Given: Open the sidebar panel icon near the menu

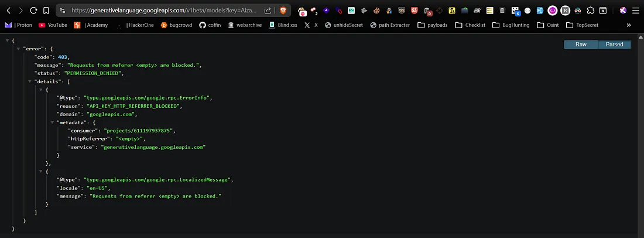Looking at the screenshot, I should point(603,11).
